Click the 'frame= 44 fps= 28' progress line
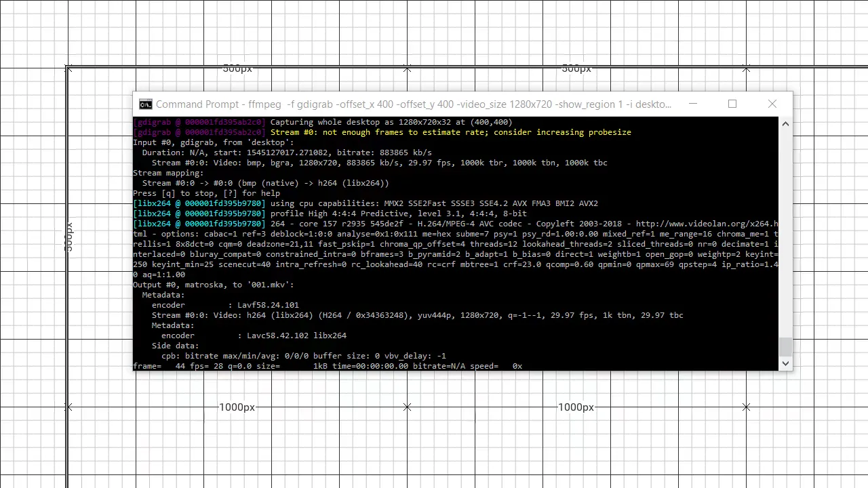This screenshot has width=868, height=488. pos(328,366)
